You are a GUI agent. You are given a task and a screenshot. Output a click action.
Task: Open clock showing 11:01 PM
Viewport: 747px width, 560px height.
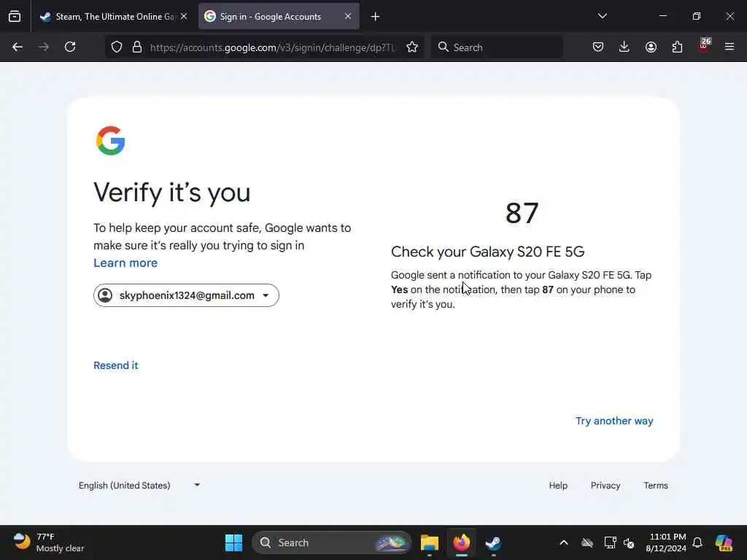coord(666,542)
